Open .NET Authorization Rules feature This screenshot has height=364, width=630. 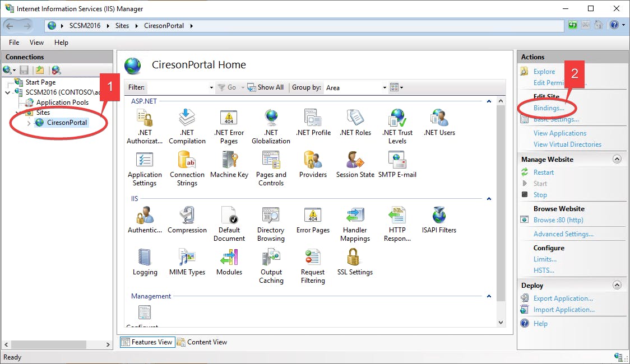(x=145, y=127)
